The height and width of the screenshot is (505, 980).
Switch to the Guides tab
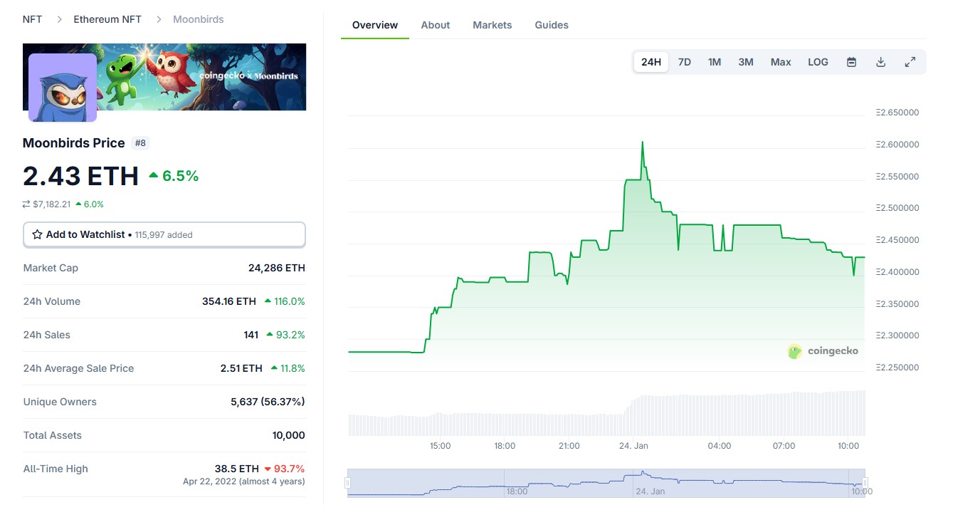point(551,25)
